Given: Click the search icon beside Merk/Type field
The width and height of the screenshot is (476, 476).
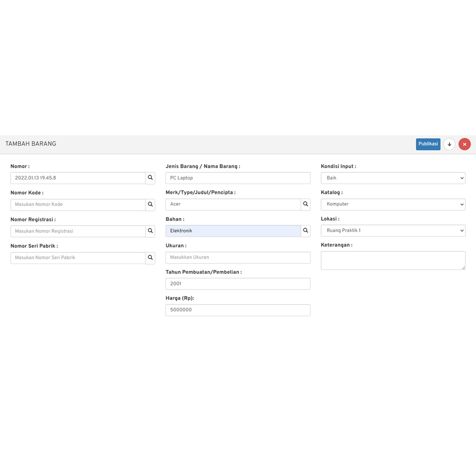Looking at the screenshot, I should click(x=305, y=204).
